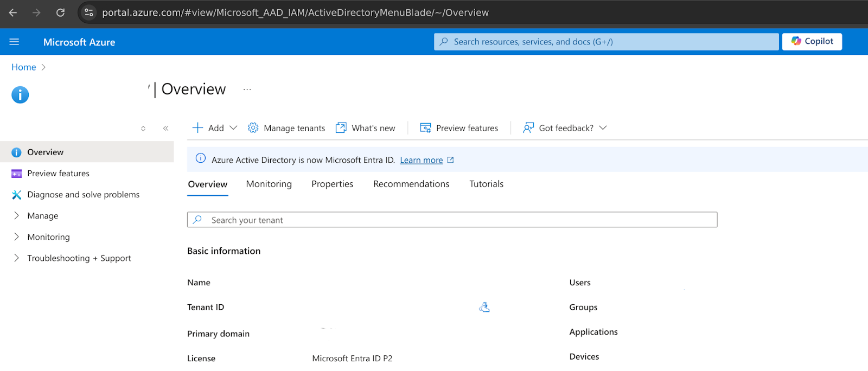
Task: Click the toolbar Preview features icon
Action: point(425,128)
